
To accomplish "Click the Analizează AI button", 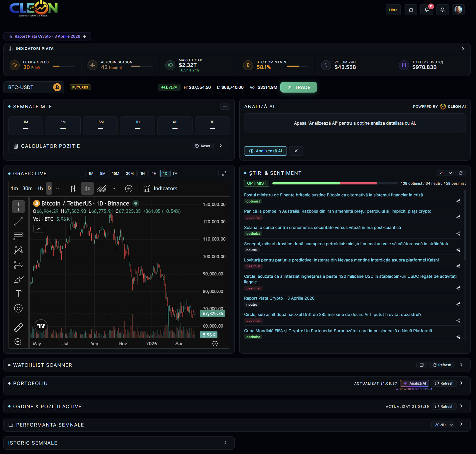I will [x=265, y=151].
